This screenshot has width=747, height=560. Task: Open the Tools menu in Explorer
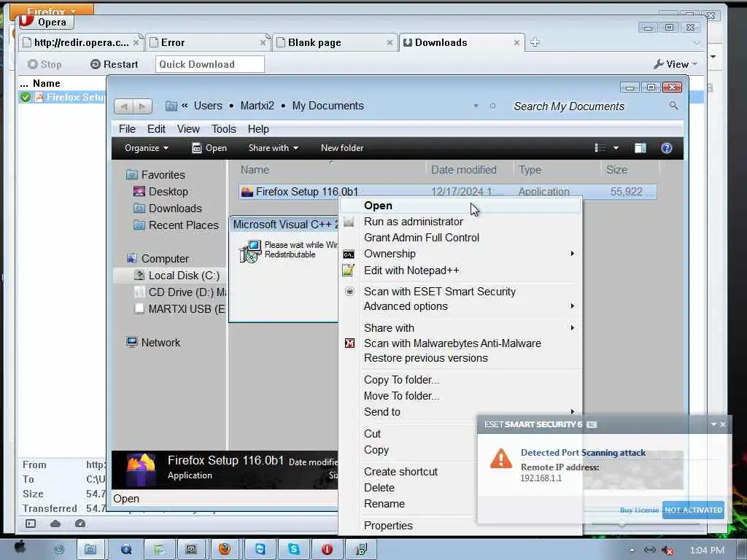click(223, 129)
